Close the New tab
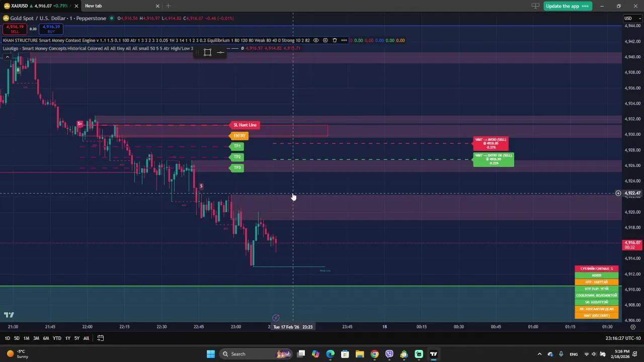The height and width of the screenshot is (362, 644). click(157, 6)
